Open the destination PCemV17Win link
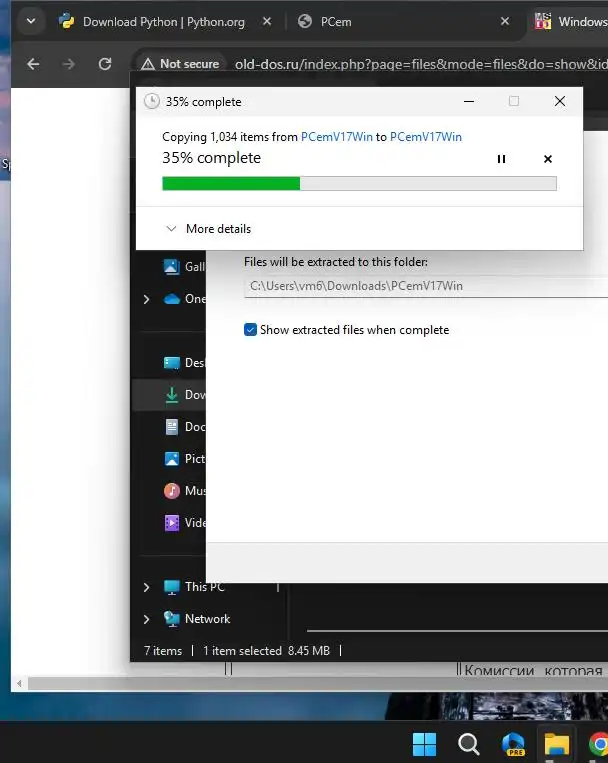Image resolution: width=608 pixels, height=763 pixels. [x=425, y=137]
